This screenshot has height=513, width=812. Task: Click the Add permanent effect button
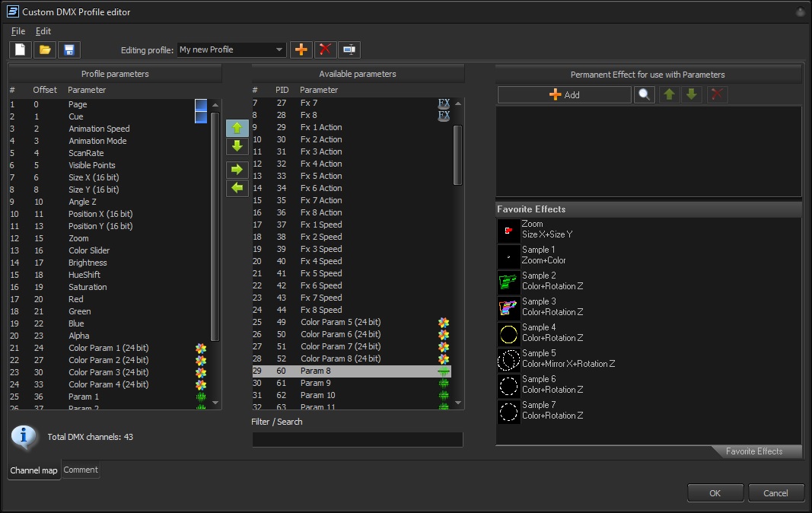(x=564, y=95)
